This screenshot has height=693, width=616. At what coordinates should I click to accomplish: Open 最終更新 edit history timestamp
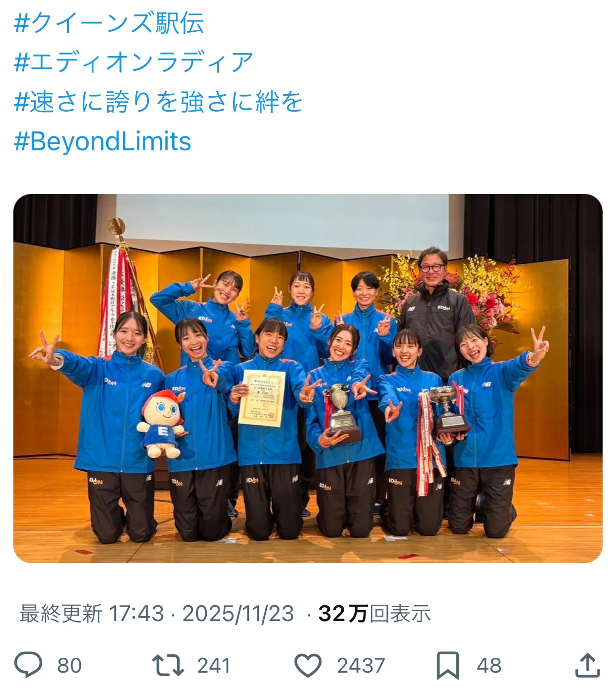[x=92, y=614]
